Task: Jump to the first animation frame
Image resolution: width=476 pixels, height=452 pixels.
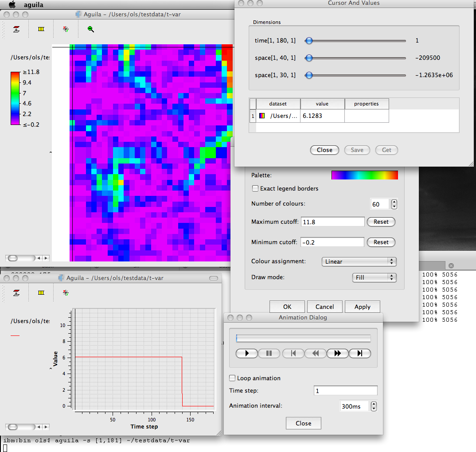Action: click(x=293, y=353)
